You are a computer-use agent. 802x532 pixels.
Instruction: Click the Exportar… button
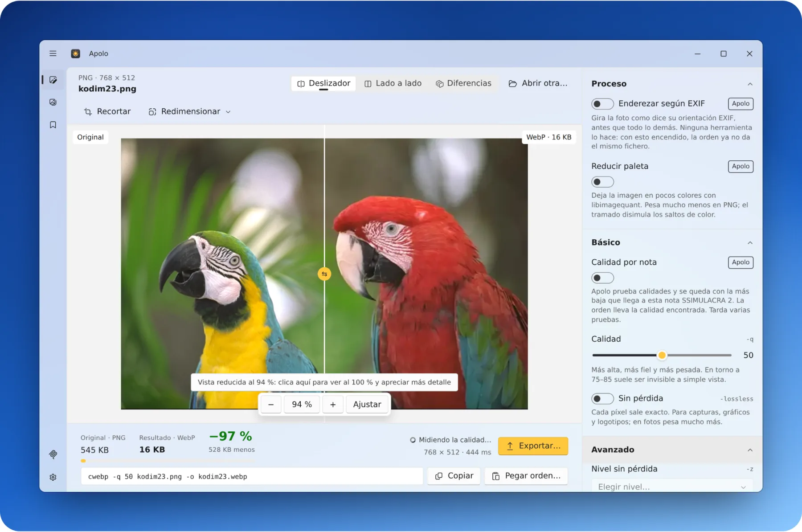pos(533,446)
